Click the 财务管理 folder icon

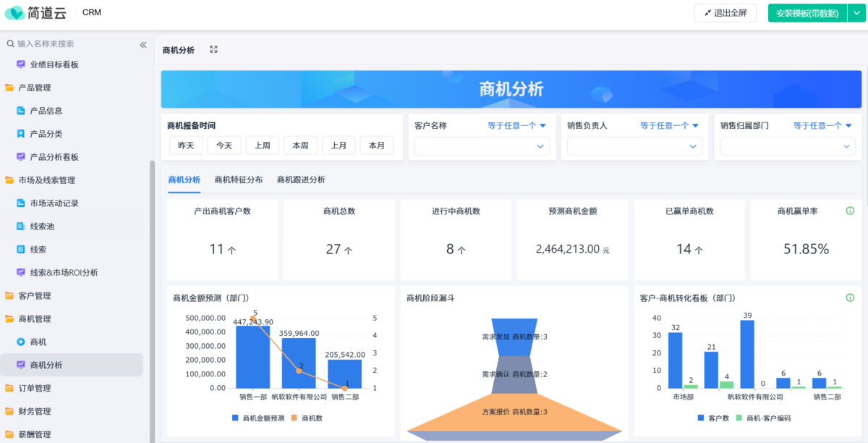(x=9, y=411)
